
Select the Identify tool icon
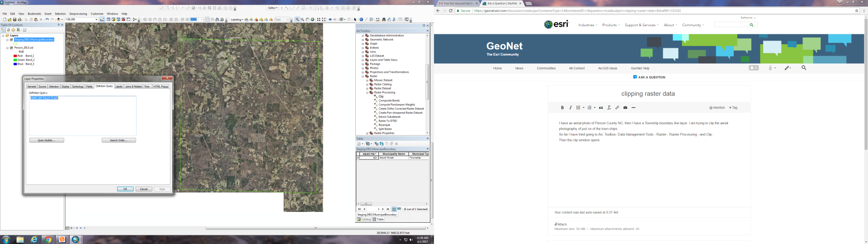[x=361, y=19]
